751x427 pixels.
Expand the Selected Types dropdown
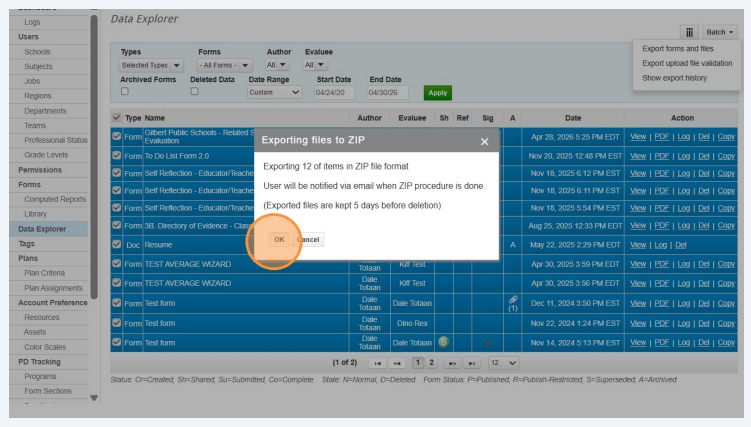coord(151,65)
